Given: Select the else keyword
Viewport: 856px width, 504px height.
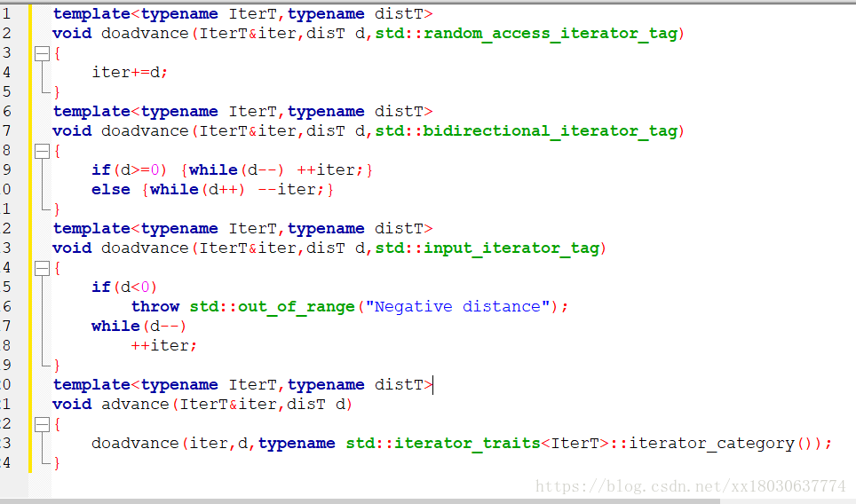Looking at the screenshot, I should click(111, 190).
